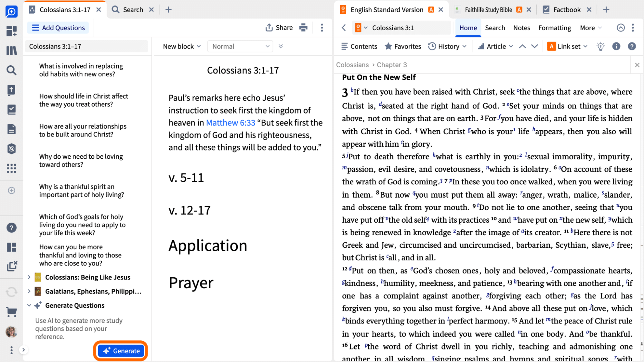Screen dimensions: 644x362
Task: Open the apps grid icon in the sidebar
Action: point(11,168)
